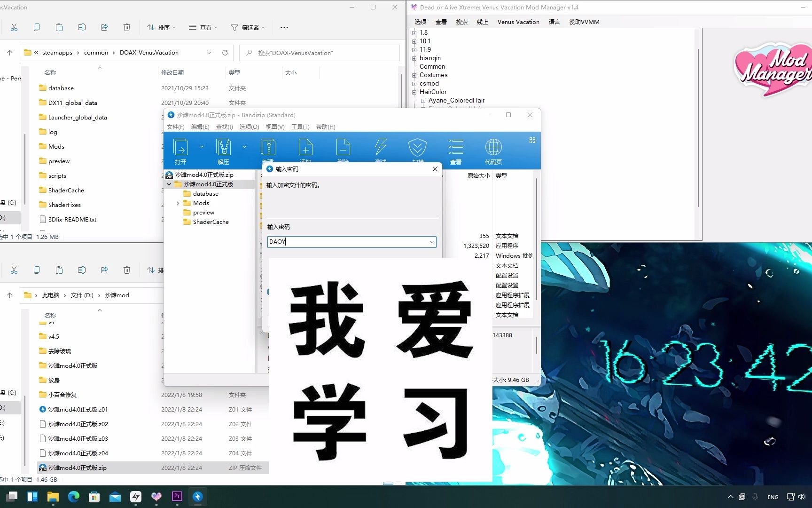Screen dimensions: 812x508
Task: Click Mod Manager tree vertical scrollbar
Action: (x=698, y=127)
